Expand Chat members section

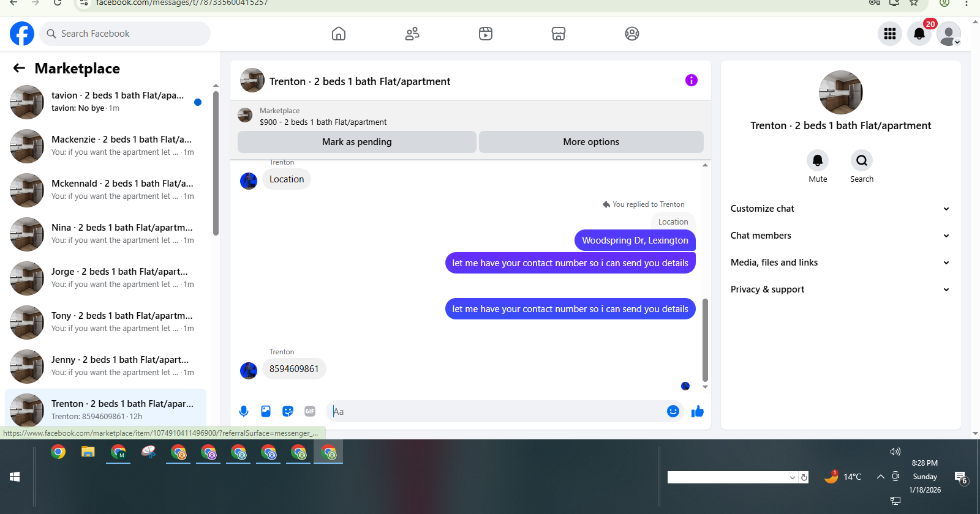pos(840,236)
